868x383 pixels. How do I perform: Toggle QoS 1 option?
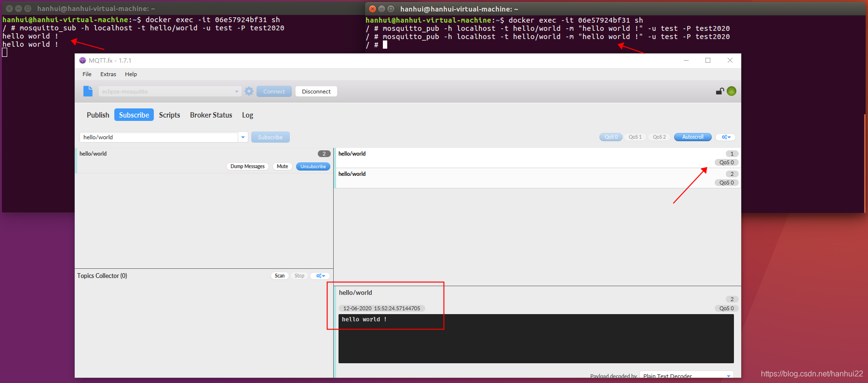(x=635, y=137)
